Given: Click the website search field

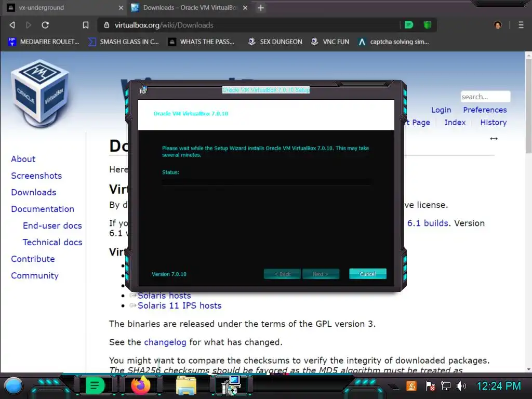Looking at the screenshot, I should click(485, 97).
